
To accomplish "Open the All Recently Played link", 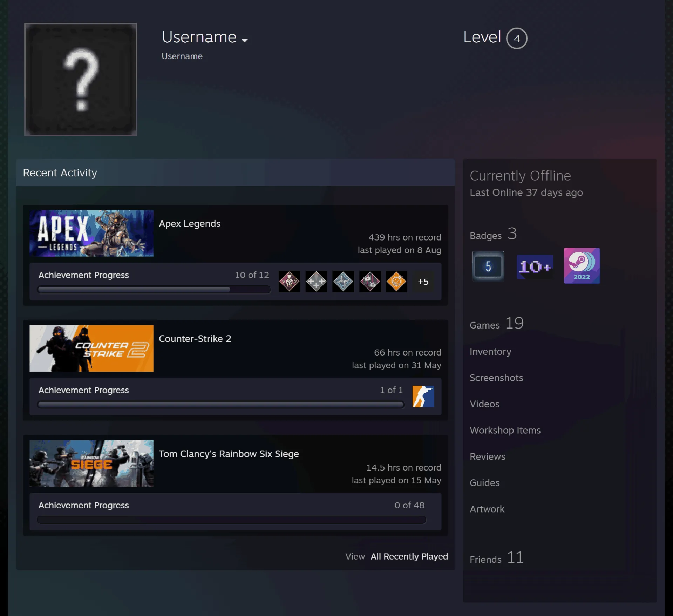I will coord(409,556).
